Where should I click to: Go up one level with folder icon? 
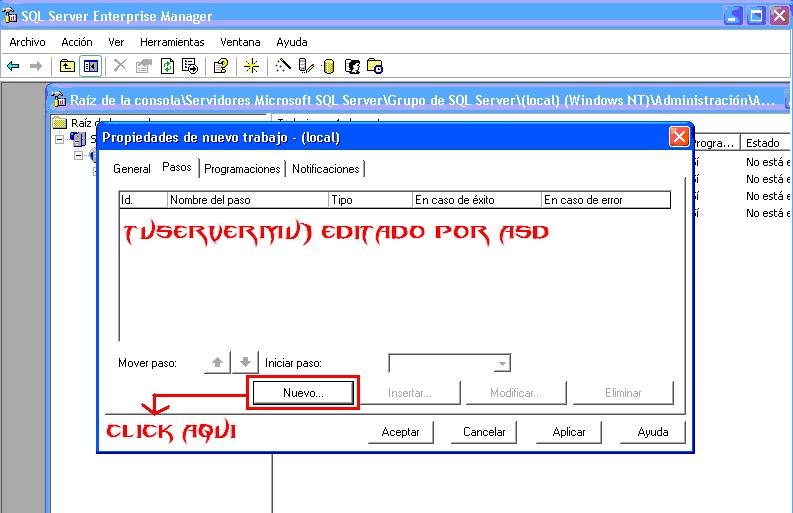[67, 66]
